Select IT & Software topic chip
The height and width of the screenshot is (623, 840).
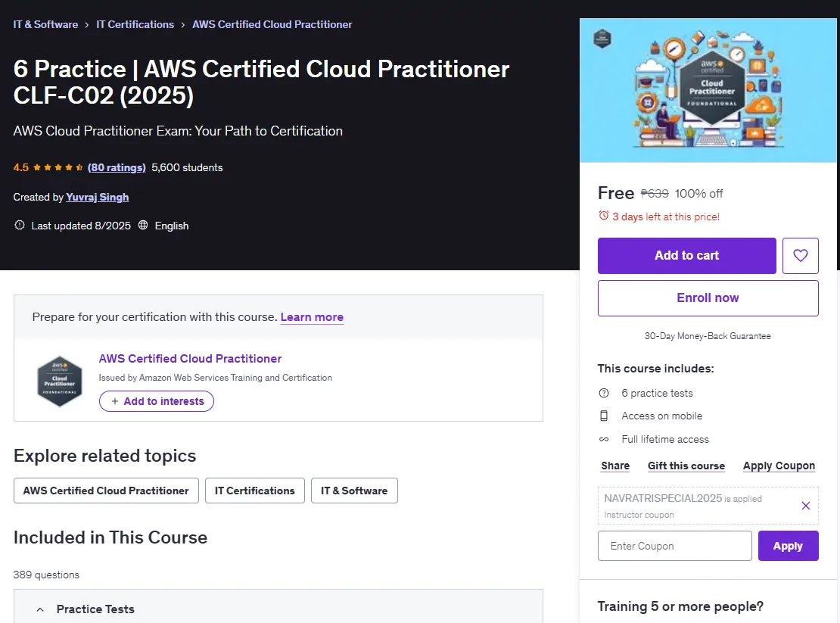click(x=354, y=491)
